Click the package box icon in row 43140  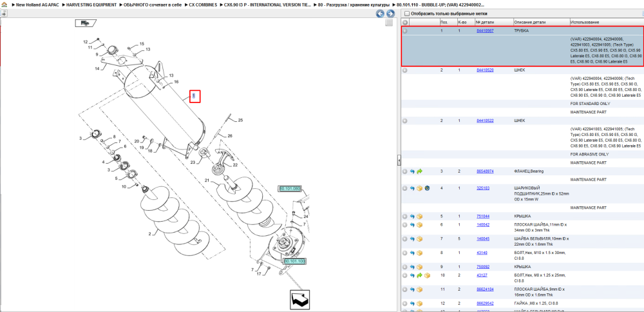[x=419, y=253]
